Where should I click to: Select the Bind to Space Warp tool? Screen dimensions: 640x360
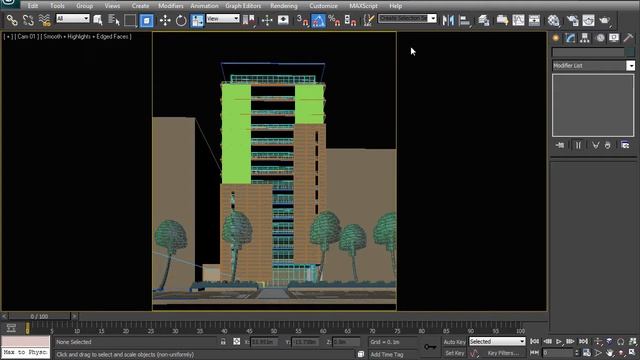tap(44, 20)
